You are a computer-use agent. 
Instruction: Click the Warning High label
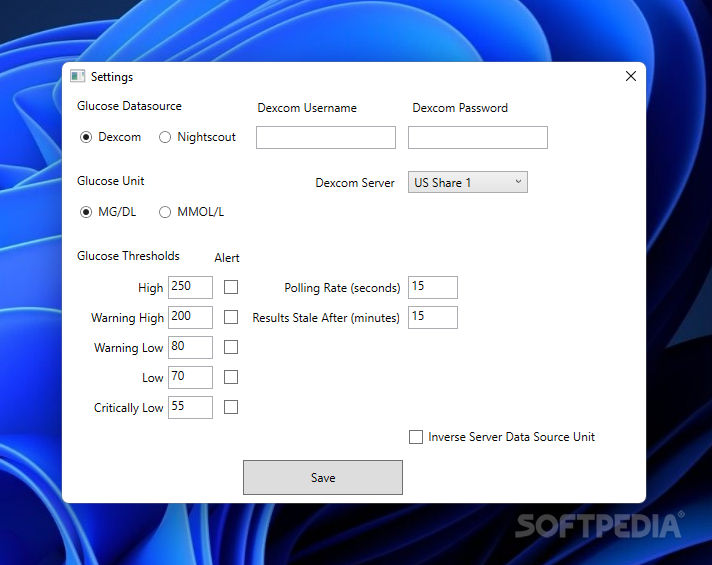(x=127, y=318)
